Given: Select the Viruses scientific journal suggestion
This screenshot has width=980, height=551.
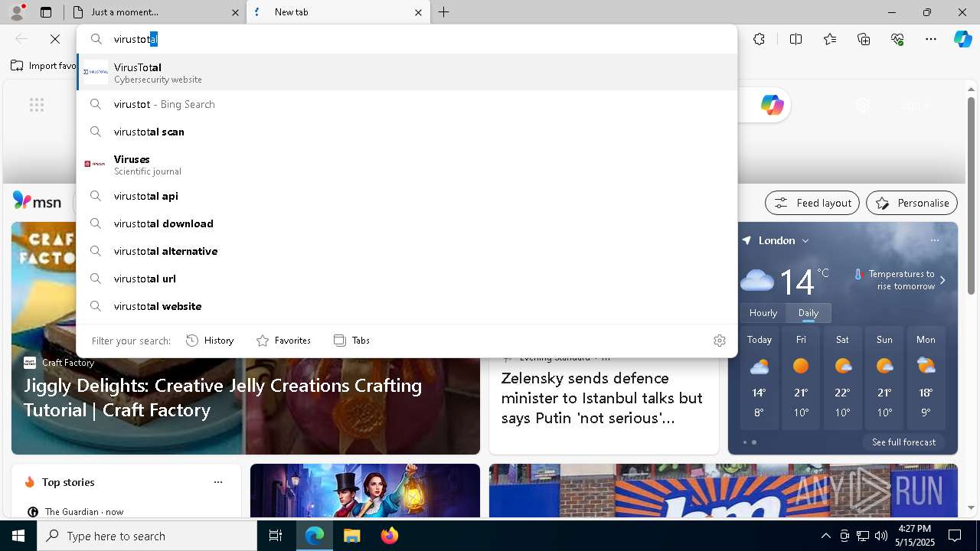Looking at the screenshot, I should click(407, 164).
